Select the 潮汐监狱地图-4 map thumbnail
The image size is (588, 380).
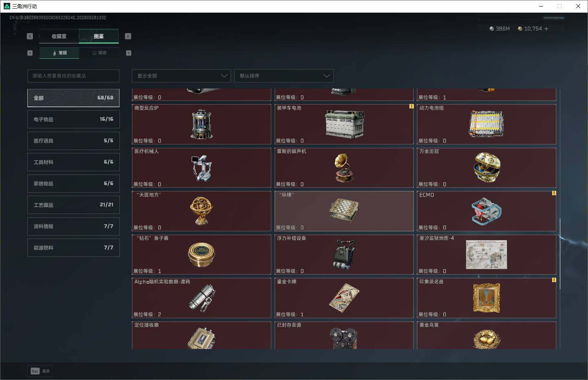486,254
